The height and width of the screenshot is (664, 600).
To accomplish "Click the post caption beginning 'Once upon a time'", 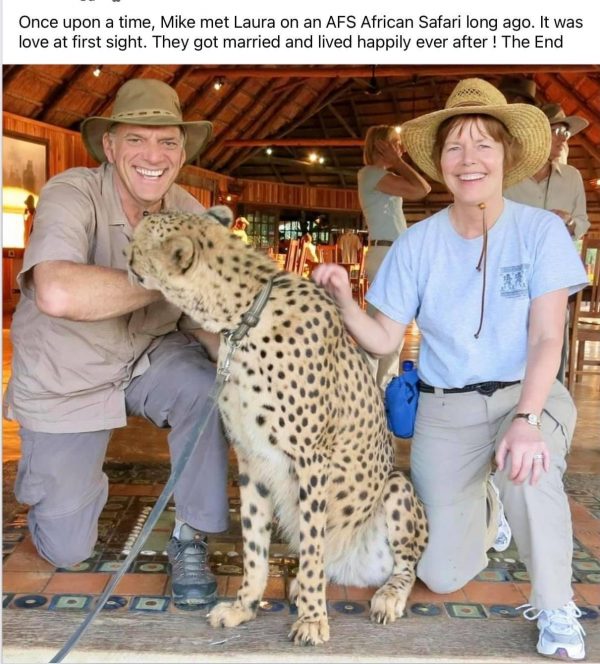I will point(301,32).
